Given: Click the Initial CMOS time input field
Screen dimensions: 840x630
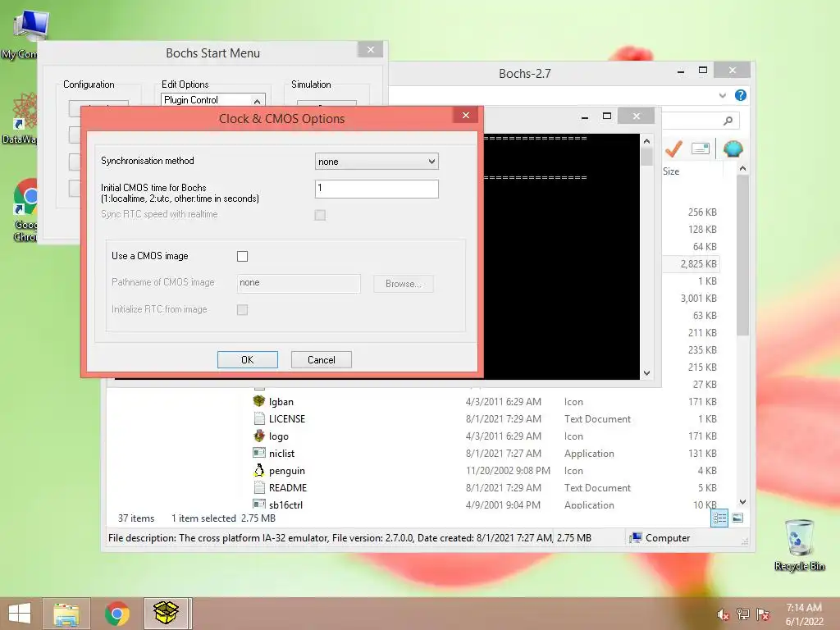Looking at the screenshot, I should click(x=377, y=189).
